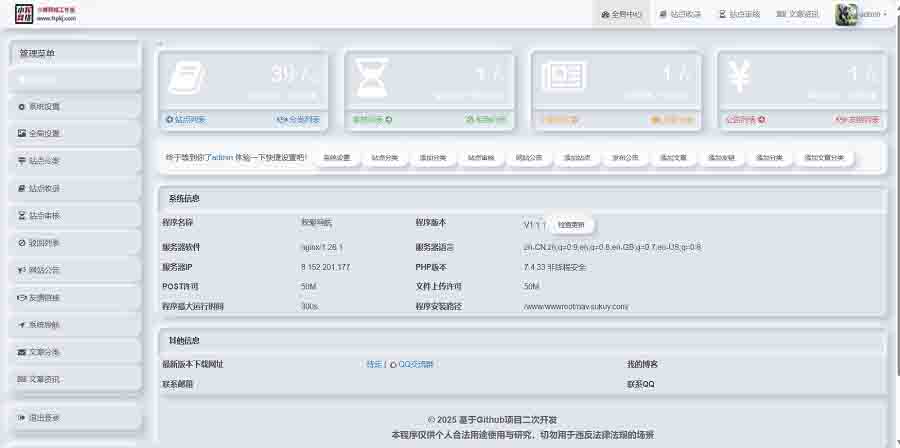Click the envelope icon for 文章分类 in sidebar
This screenshot has height=448, width=900.
tap(22, 352)
